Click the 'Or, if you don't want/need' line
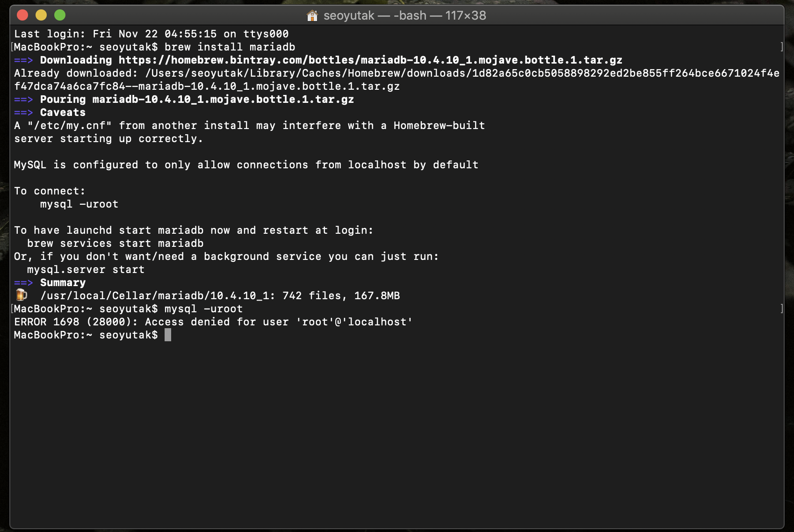This screenshot has width=794, height=532. click(x=226, y=257)
